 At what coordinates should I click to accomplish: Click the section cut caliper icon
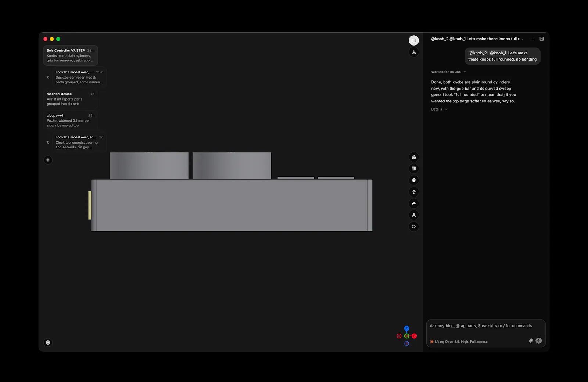click(x=414, y=203)
